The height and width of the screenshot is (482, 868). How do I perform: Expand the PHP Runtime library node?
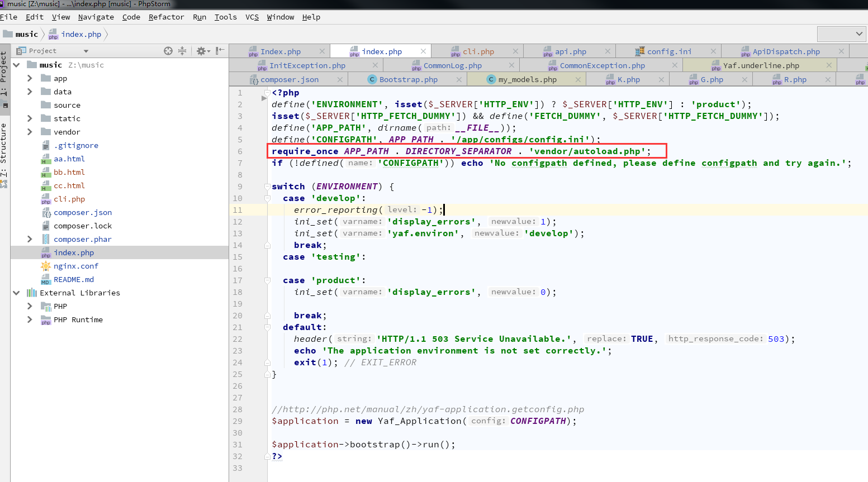(30, 319)
